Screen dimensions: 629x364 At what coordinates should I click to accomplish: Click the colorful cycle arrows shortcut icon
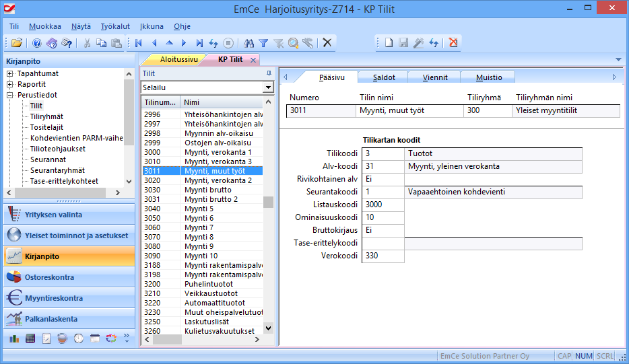(111, 338)
